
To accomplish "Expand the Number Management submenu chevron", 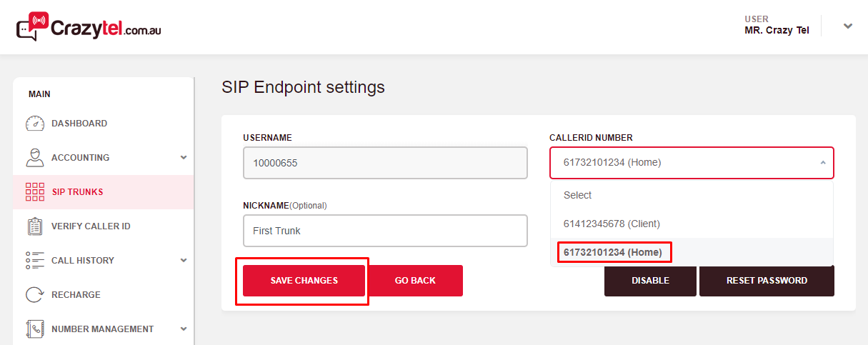I will tap(184, 329).
